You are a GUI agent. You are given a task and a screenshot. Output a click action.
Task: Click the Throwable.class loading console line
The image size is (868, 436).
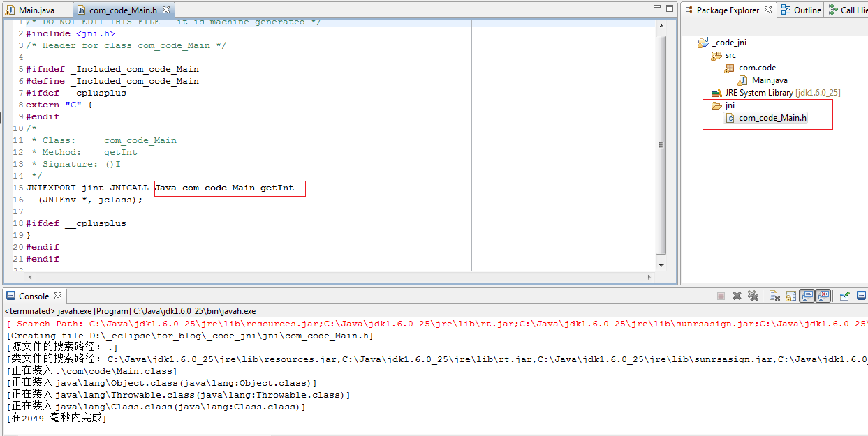click(178, 395)
